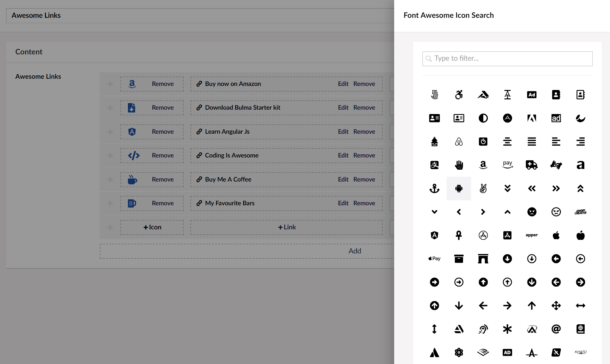Screen dimensions: 610x364
Task: Remove the Learn Angular Js link
Action: point(364,132)
